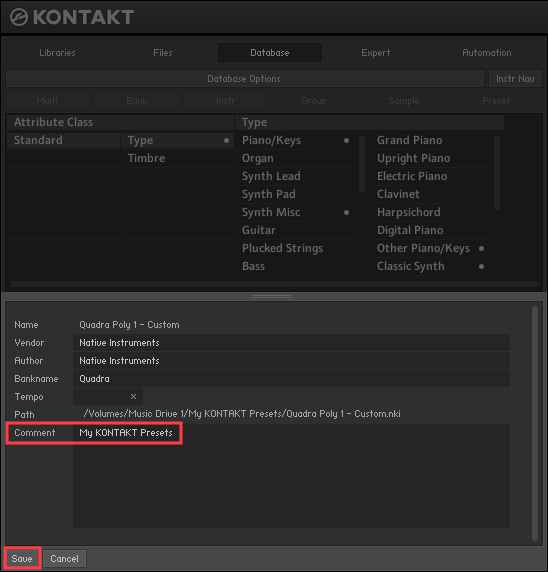Image resolution: width=548 pixels, height=572 pixels.
Task: Click the Attribute Class column header
Action: [x=120, y=122]
